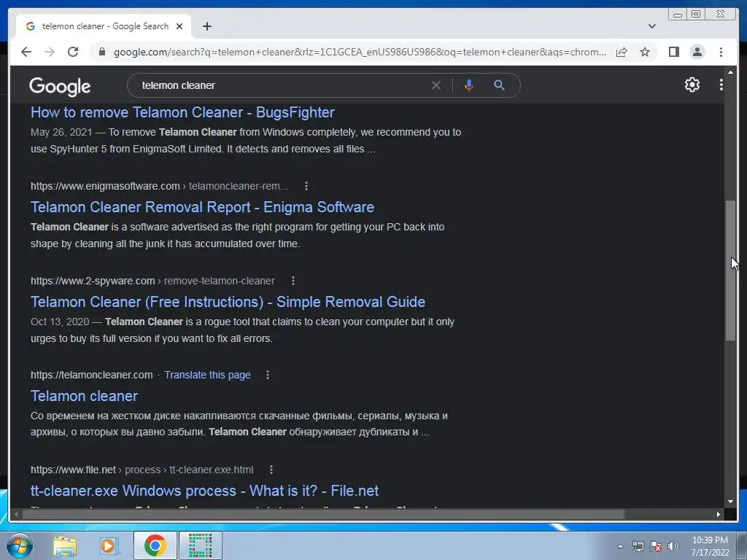Open the grid-icon app on taskbar

pyautogui.click(x=200, y=545)
